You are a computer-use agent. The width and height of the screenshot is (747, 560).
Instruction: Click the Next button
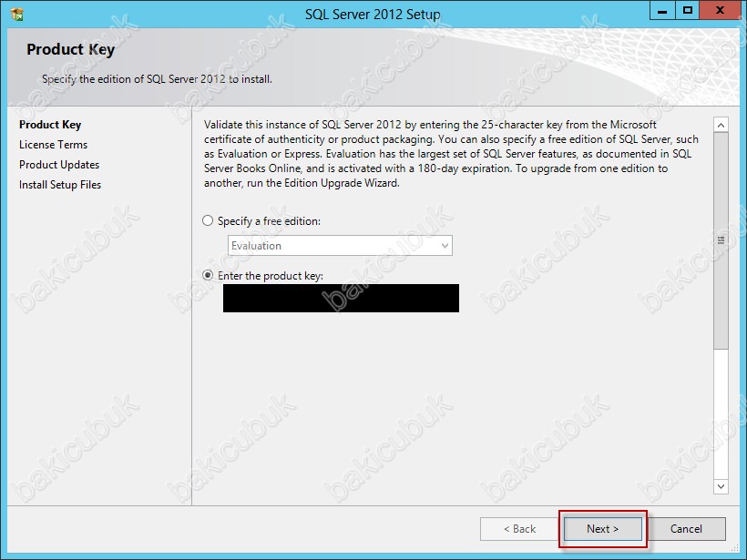603,529
